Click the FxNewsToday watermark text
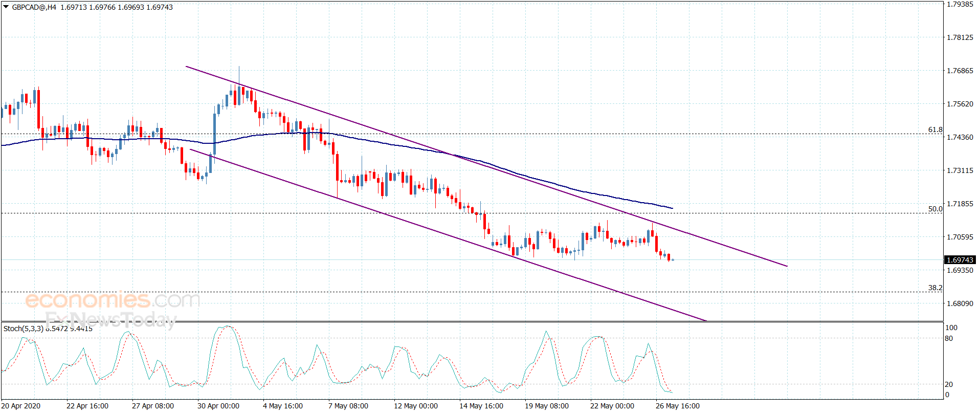 [110, 320]
